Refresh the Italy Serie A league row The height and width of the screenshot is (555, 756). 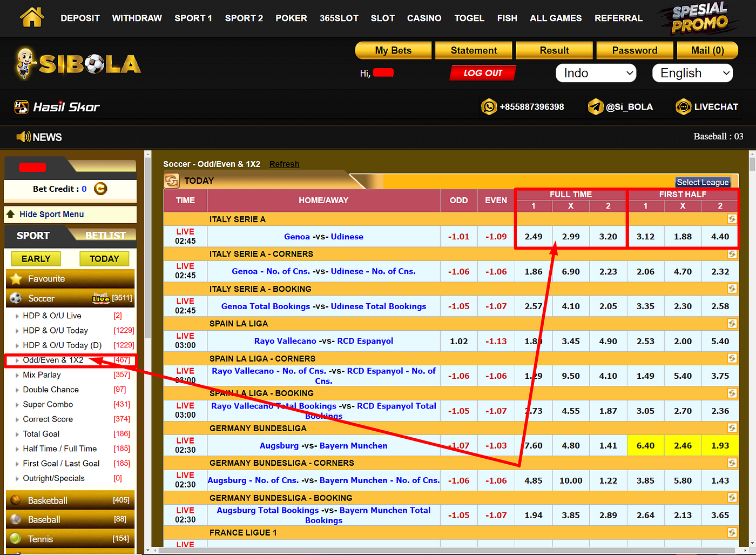(732, 219)
